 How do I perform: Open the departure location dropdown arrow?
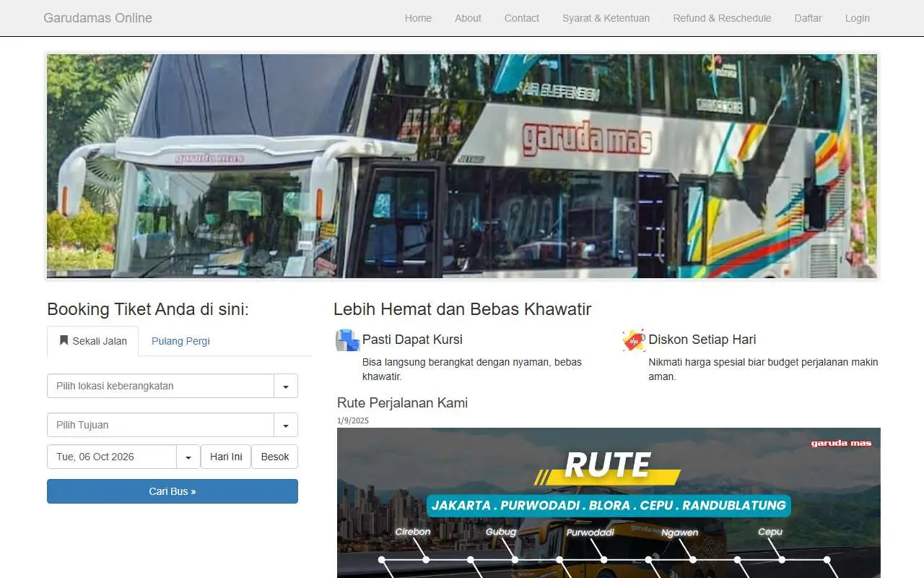coord(286,387)
